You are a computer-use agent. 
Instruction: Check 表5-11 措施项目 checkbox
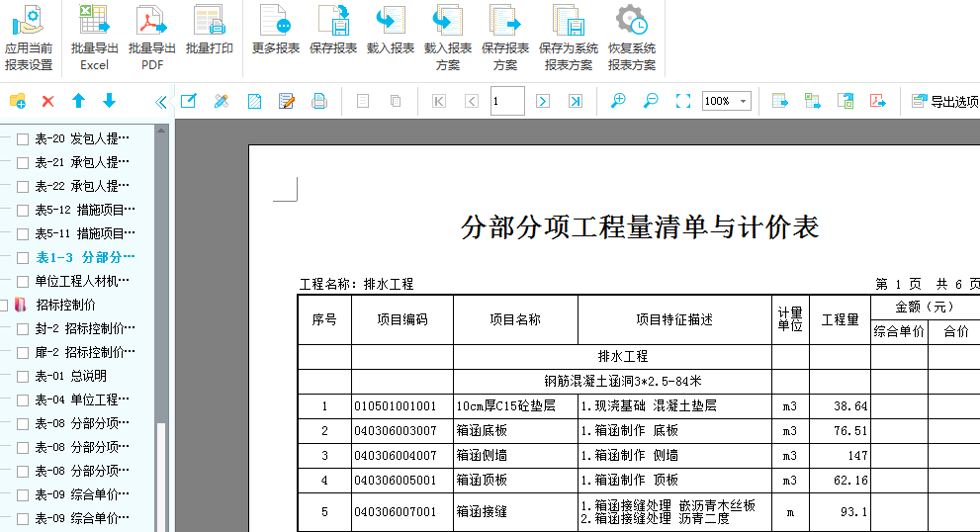coord(23,233)
